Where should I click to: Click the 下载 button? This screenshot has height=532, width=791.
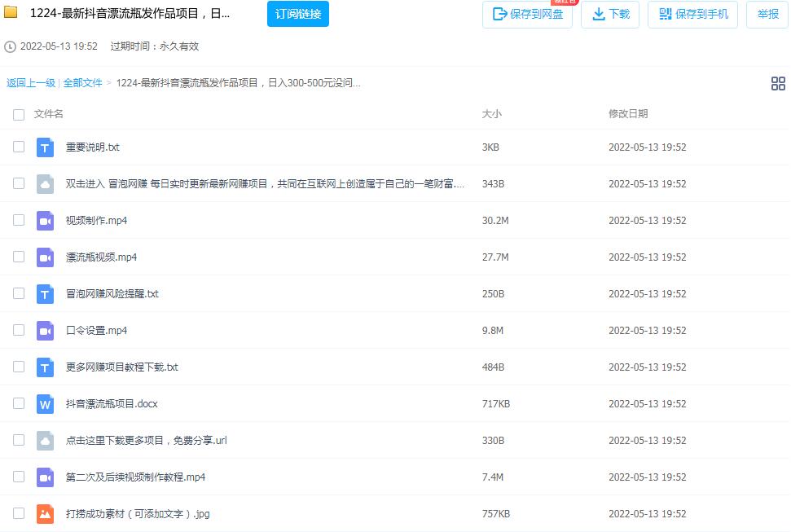point(610,14)
